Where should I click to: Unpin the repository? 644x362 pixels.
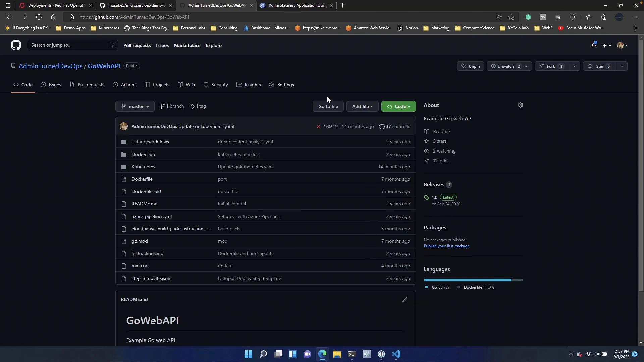(x=470, y=66)
